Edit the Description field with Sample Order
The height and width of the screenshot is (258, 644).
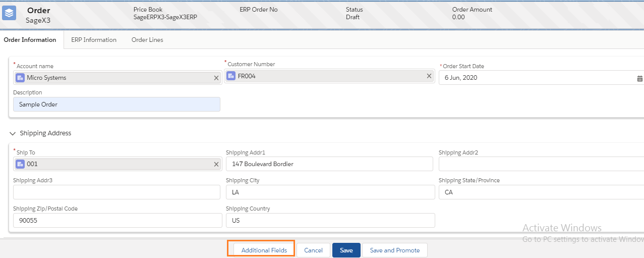[x=117, y=105]
